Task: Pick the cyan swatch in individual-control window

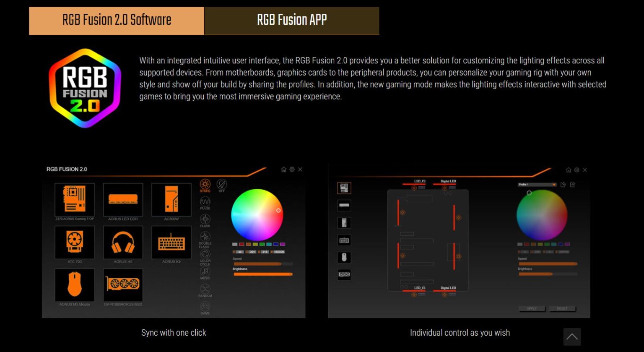Action: coord(554,244)
